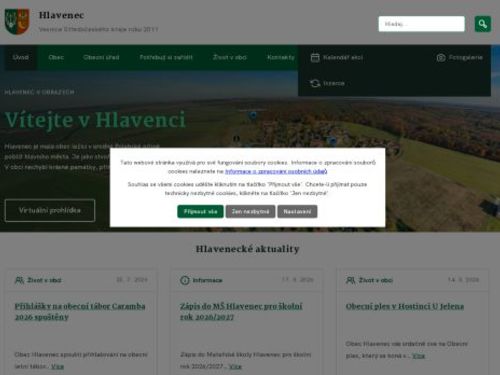The width and height of the screenshot is (500, 375).
Task: Open Obecní ples v Hostinci U Jelena
Action: click(x=405, y=306)
